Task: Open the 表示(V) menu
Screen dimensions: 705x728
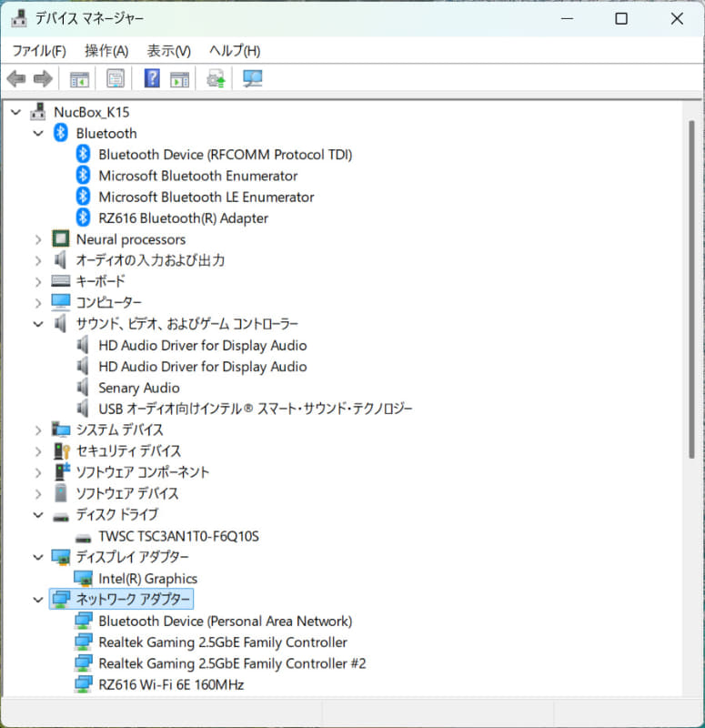Action: [x=169, y=51]
